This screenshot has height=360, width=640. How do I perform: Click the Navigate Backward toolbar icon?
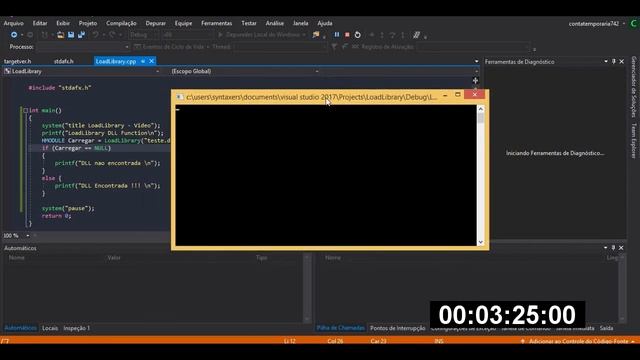[14, 35]
